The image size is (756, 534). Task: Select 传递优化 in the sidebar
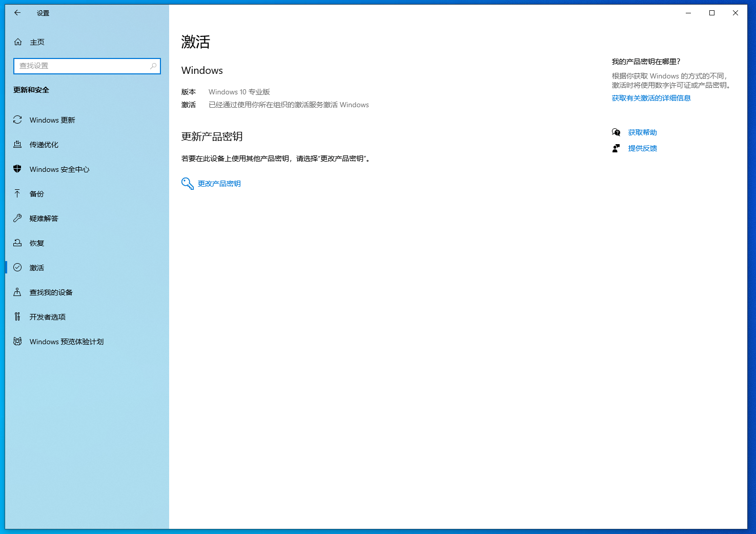(x=87, y=145)
